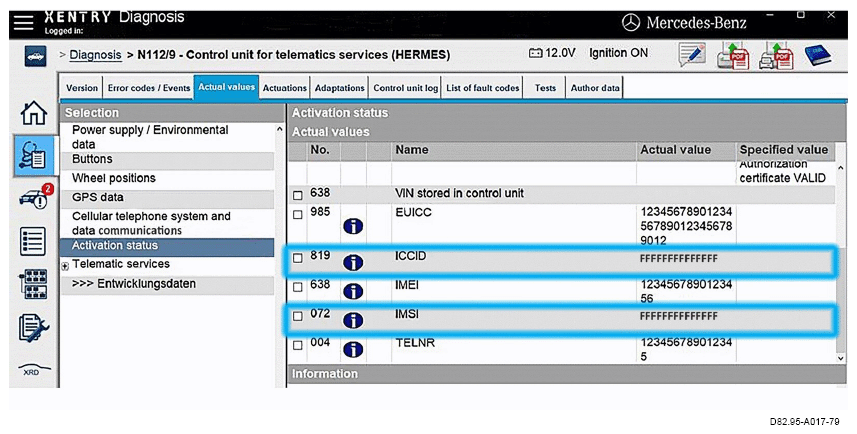857x434 pixels.
Task: Click the battery voltage 12.0V indicator
Action: pos(552,53)
